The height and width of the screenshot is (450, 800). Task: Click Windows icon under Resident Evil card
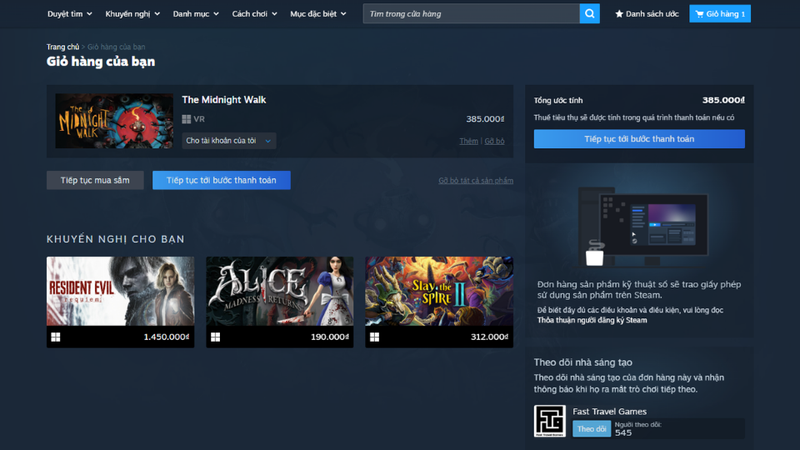coord(56,337)
